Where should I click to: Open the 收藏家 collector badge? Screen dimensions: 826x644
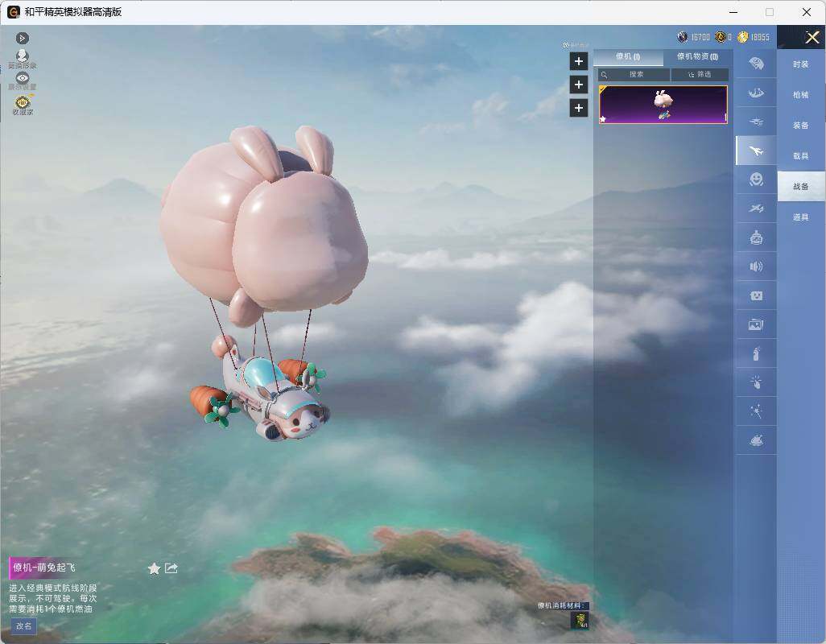click(x=23, y=105)
